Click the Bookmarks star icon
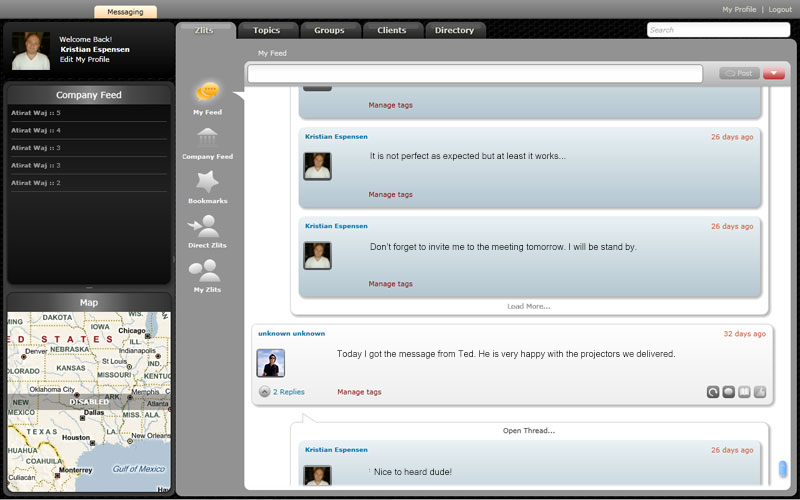The width and height of the screenshot is (800, 500). 207,182
